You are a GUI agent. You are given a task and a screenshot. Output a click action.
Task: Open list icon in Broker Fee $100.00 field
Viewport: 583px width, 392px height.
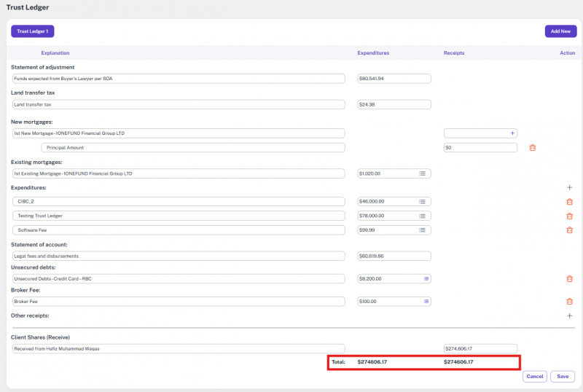coord(426,301)
